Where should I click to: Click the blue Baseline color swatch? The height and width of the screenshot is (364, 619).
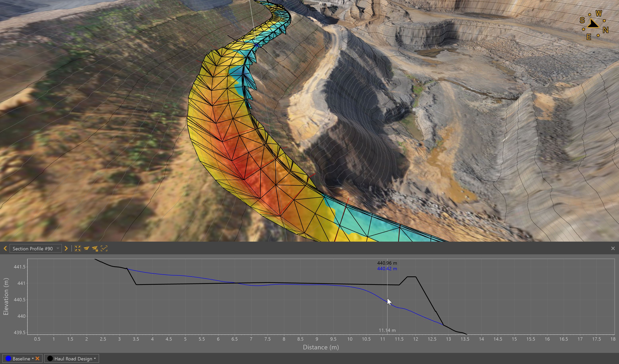[8, 359]
